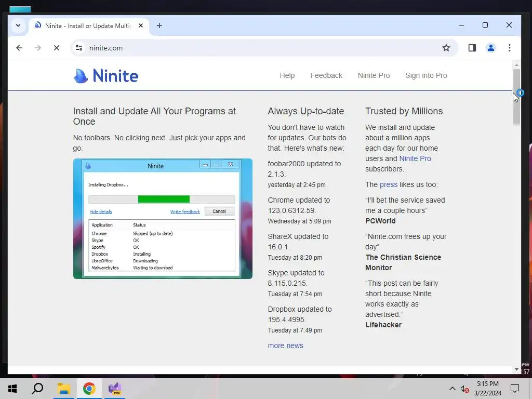Click the 'foobar2000 updated to 2.1.3.' text
This screenshot has height=399, width=532.
pos(304,169)
